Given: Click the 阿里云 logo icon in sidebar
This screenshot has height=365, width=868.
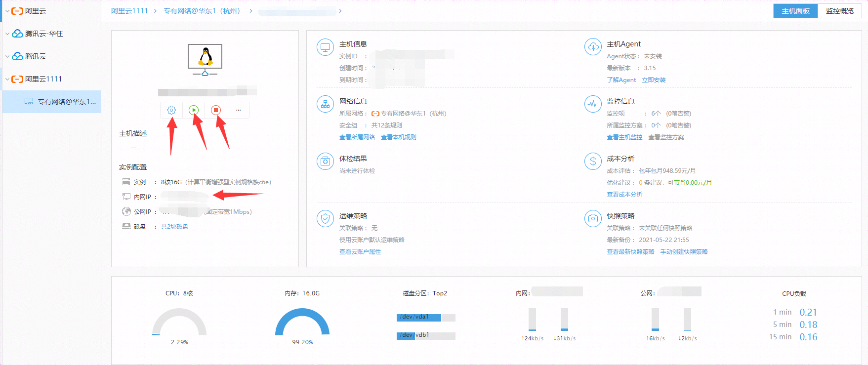Looking at the screenshot, I should coord(17,11).
